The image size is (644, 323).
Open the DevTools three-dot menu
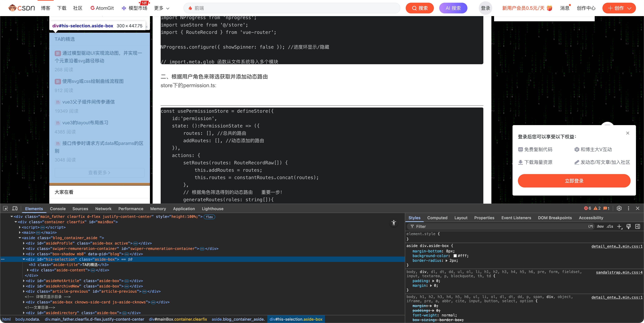point(629,208)
